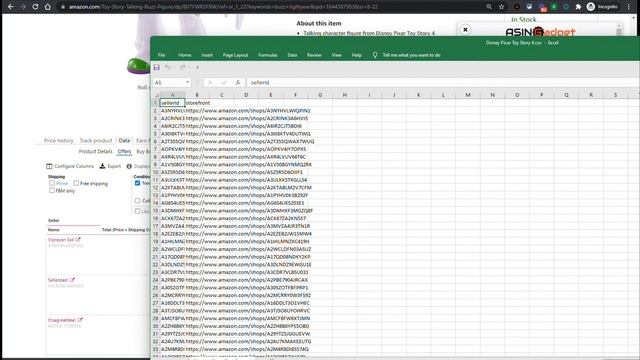
Task: Open the Track product tab
Action: (96, 140)
